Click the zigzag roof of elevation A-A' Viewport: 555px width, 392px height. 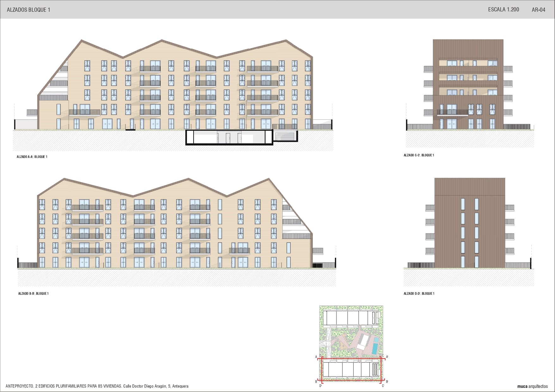coord(162,41)
